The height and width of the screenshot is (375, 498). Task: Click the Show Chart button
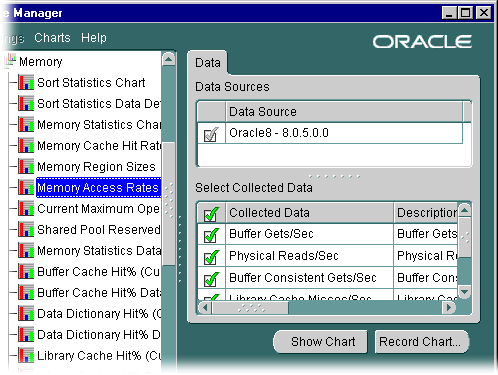tap(320, 342)
